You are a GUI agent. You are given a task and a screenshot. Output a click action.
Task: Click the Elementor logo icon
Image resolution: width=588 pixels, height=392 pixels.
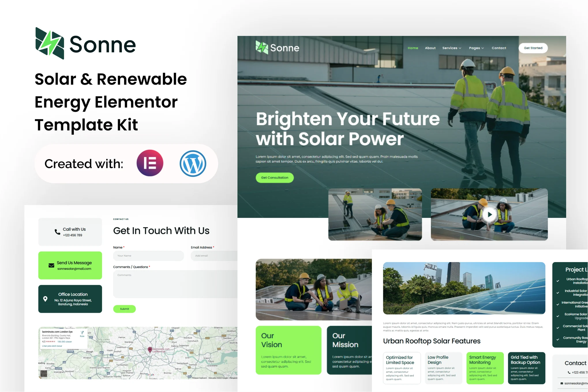pos(150,163)
